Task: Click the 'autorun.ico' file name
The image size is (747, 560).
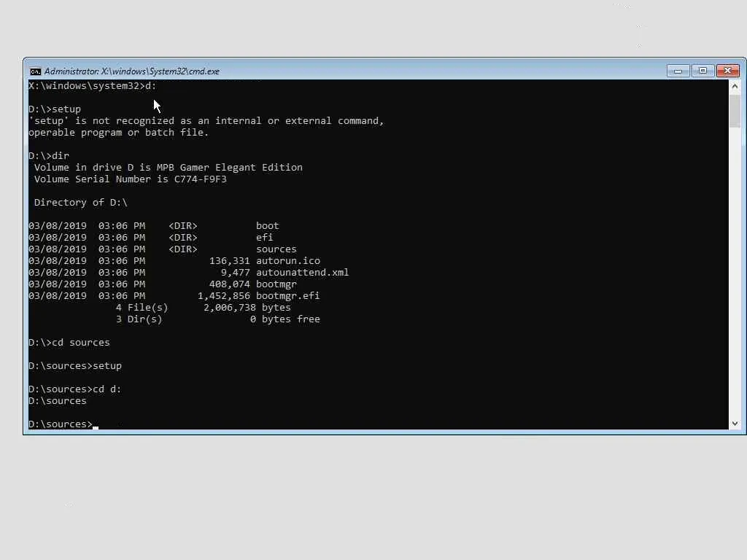Action: point(288,260)
